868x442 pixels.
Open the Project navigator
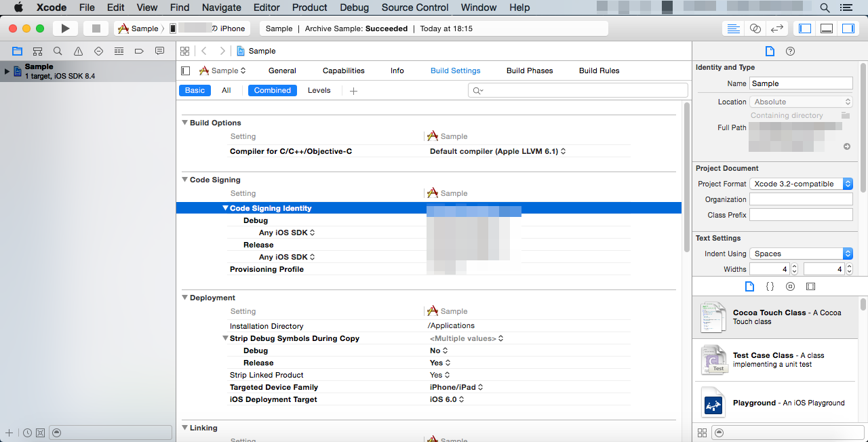[17, 51]
